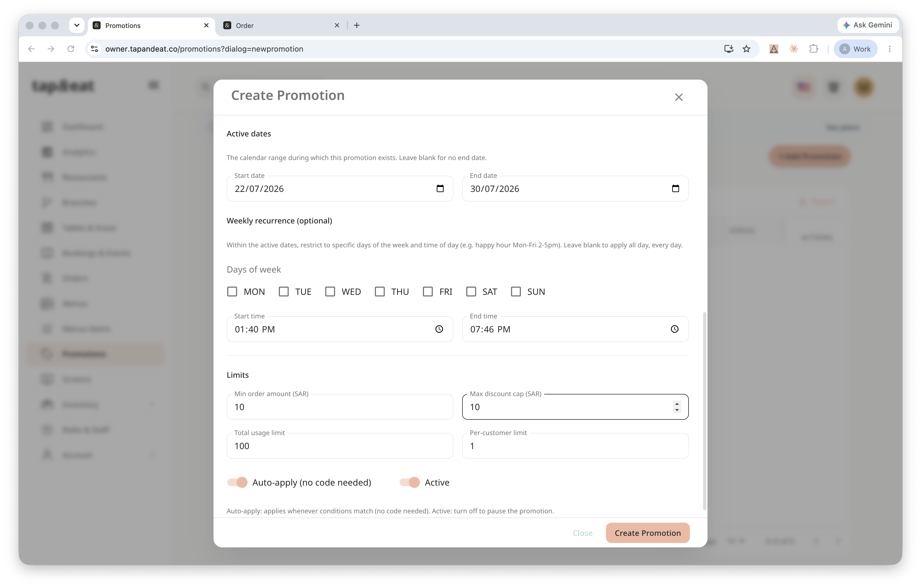Expand the tab search dropdown arrow

coord(77,25)
